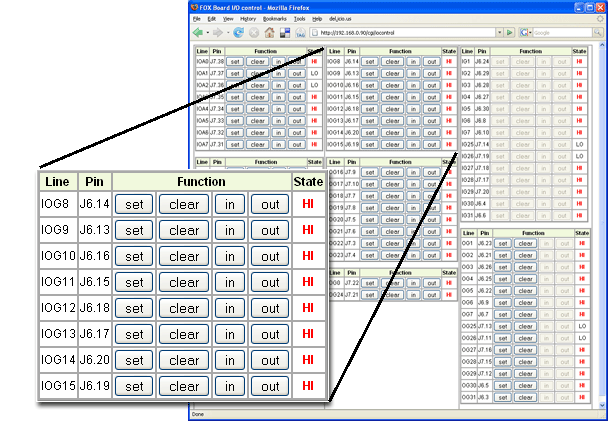Click in for line IOA6
The width and height of the screenshot is (608, 430).
pyautogui.click(x=278, y=133)
